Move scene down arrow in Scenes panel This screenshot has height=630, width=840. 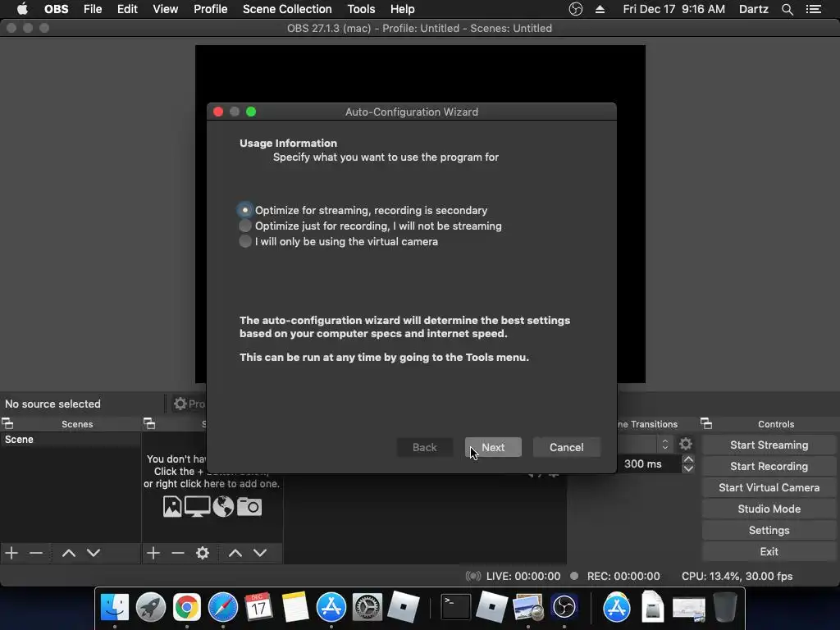click(x=94, y=553)
